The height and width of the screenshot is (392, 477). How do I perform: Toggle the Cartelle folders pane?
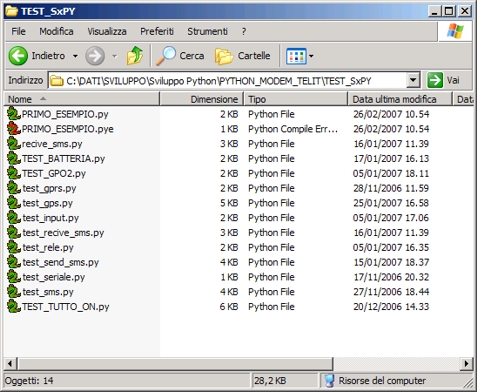(243, 56)
